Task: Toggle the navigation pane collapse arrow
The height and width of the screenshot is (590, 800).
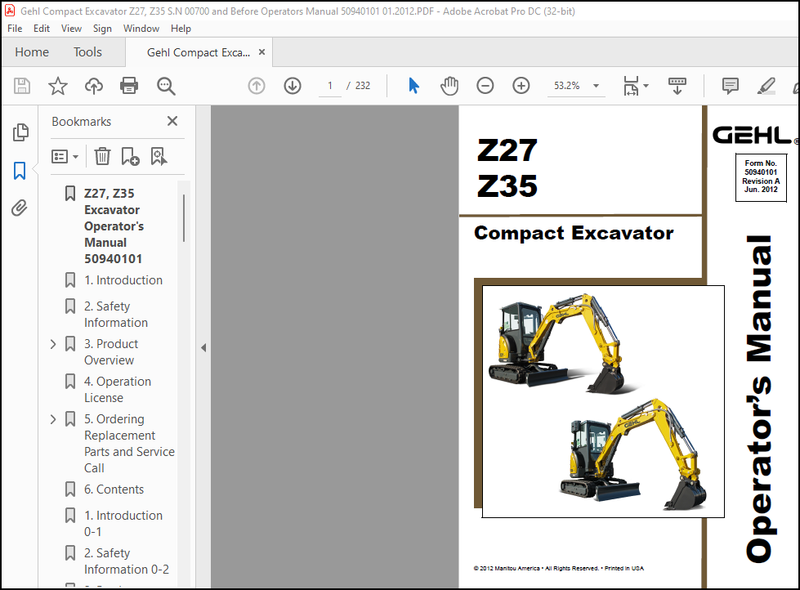Action: click(204, 348)
